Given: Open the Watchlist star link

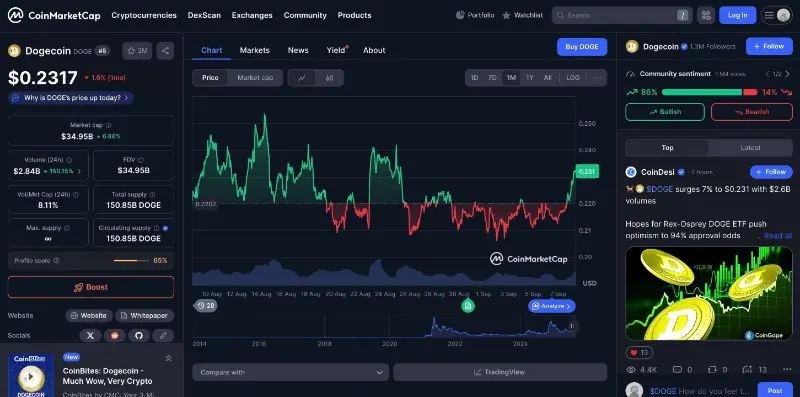Looking at the screenshot, I should point(522,15).
